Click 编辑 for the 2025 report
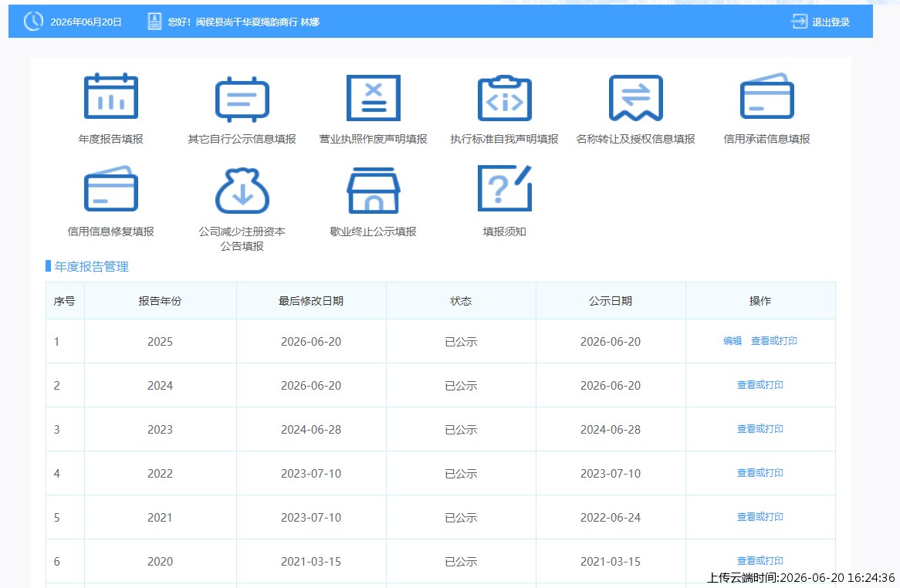This screenshot has width=900, height=588. pyautogui.click(x=733, y=341)
